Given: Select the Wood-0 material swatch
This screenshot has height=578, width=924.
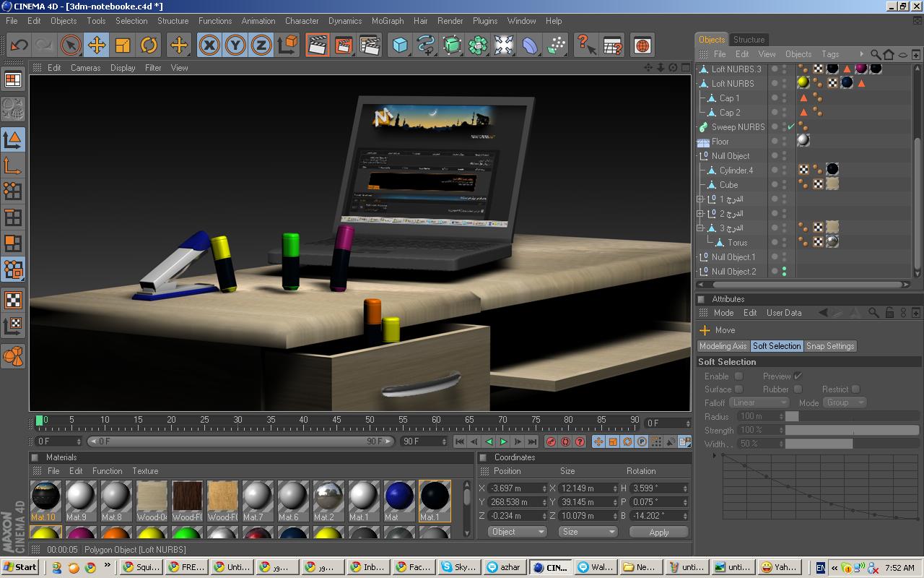Looking at the screenshot, I should [152, 501].
